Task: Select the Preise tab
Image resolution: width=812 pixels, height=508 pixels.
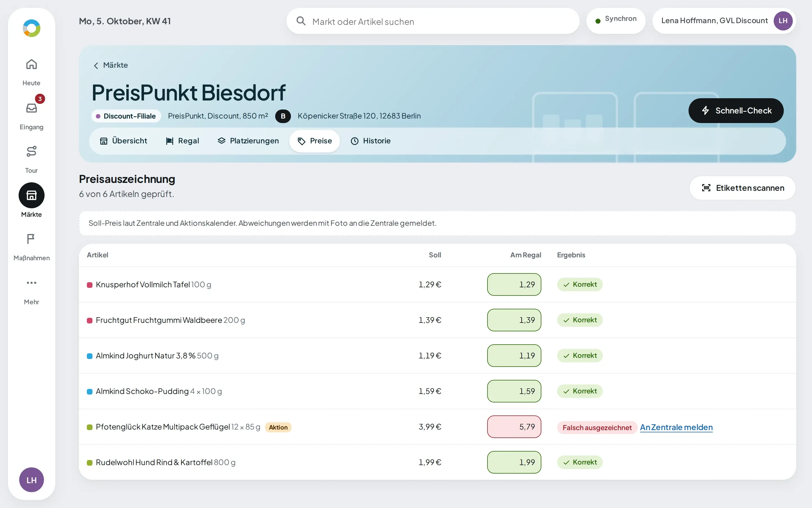Action: pos(315,141)
